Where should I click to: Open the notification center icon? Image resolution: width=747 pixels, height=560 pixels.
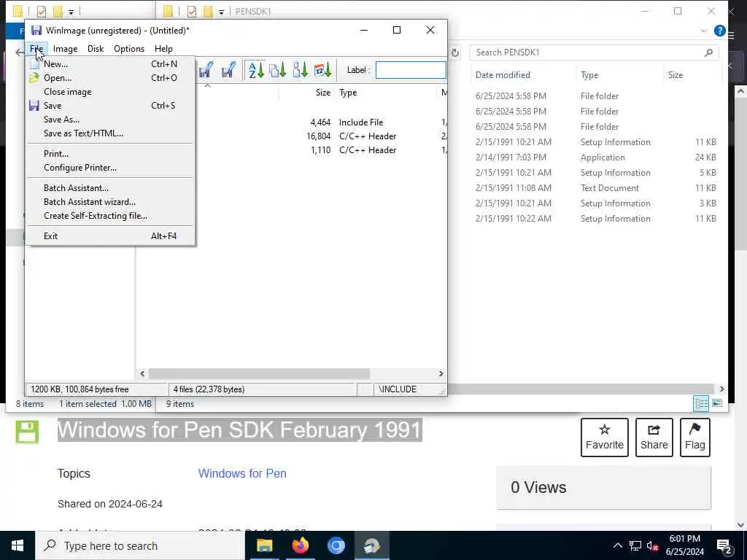[x=724, y=547]
